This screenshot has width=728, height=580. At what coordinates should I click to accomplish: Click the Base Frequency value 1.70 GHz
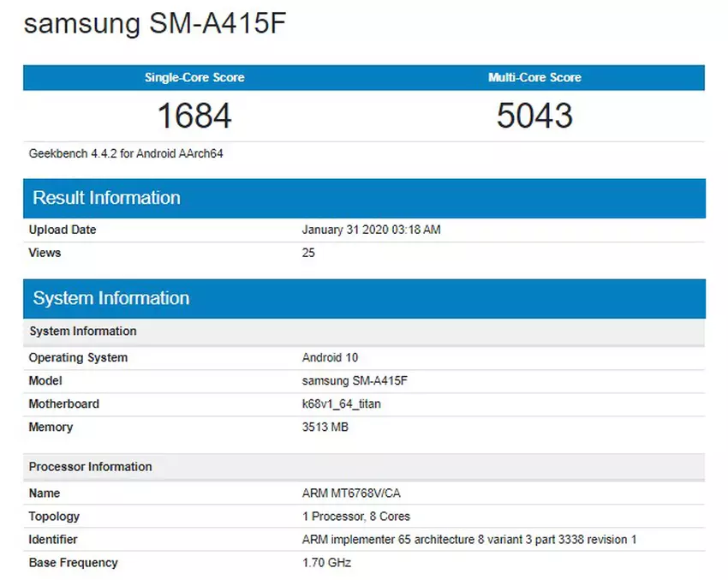pos(326,563)
